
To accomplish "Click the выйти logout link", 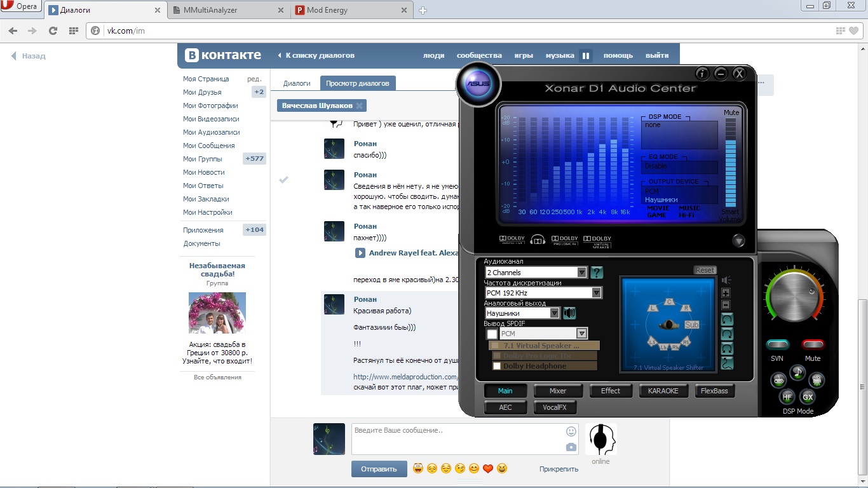I will [x=657, y=55].
